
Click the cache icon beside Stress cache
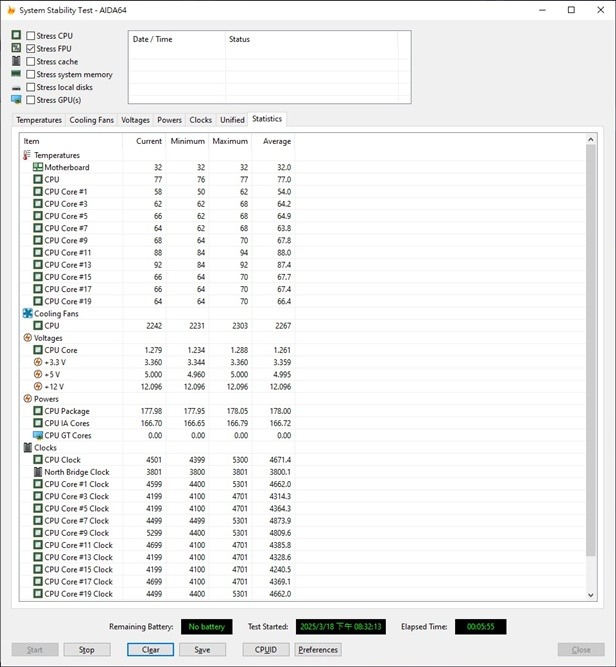tap(16, 60)
